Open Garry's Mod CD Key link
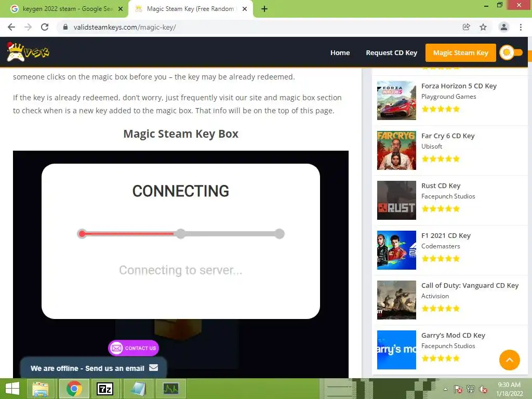The width and height of the screenshot is (532, 399). click(453, 336)
